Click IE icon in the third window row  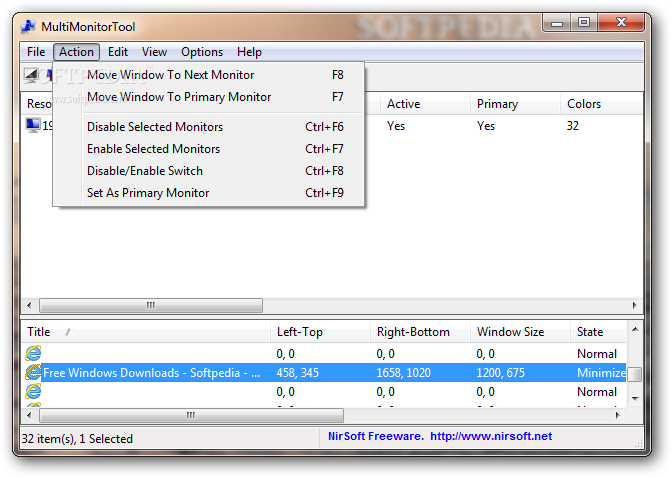[x=33, y=392]
